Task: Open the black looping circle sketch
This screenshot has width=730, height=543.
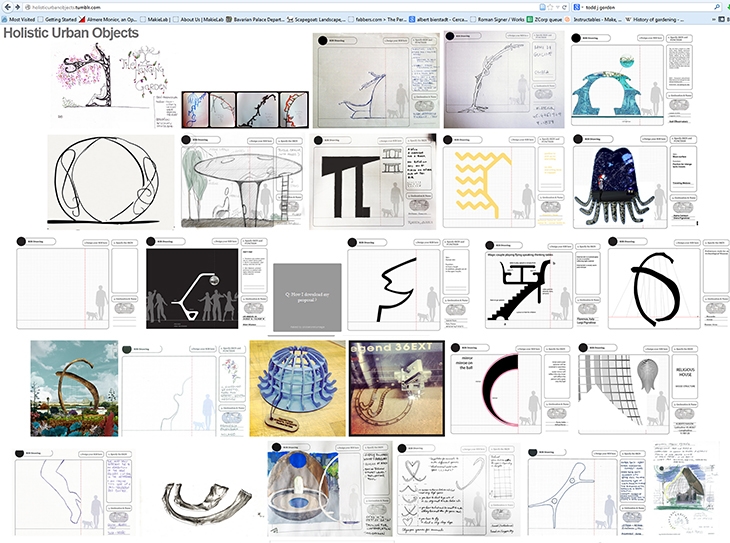Action: (111, 181)
